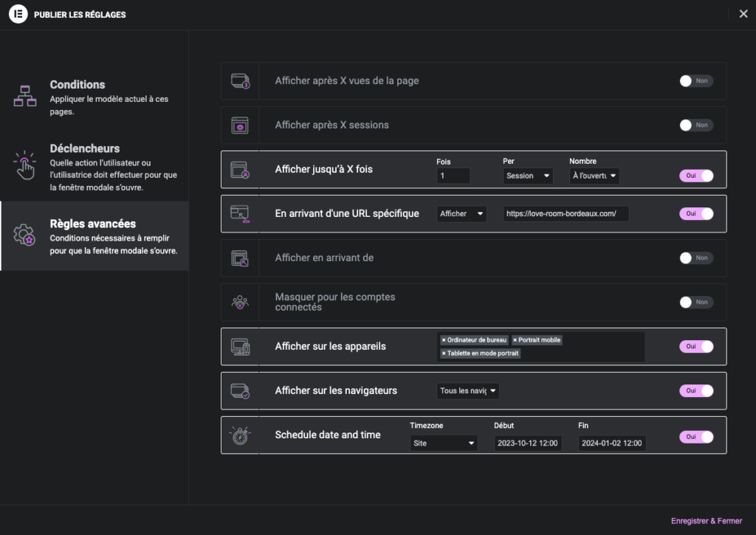Click the schedule stopwatch icon
The image size is (756, 535).
(x=240, y=435)
